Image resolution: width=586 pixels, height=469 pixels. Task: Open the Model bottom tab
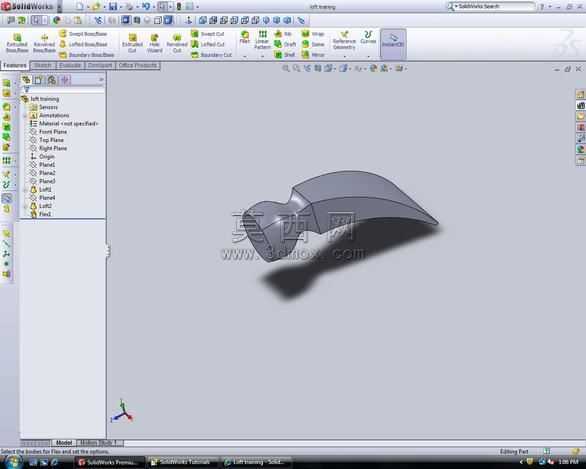point(64,442)
